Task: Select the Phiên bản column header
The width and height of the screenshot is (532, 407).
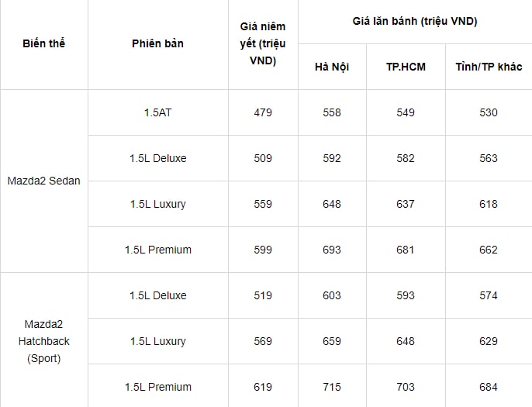Action: click(157, 43)
